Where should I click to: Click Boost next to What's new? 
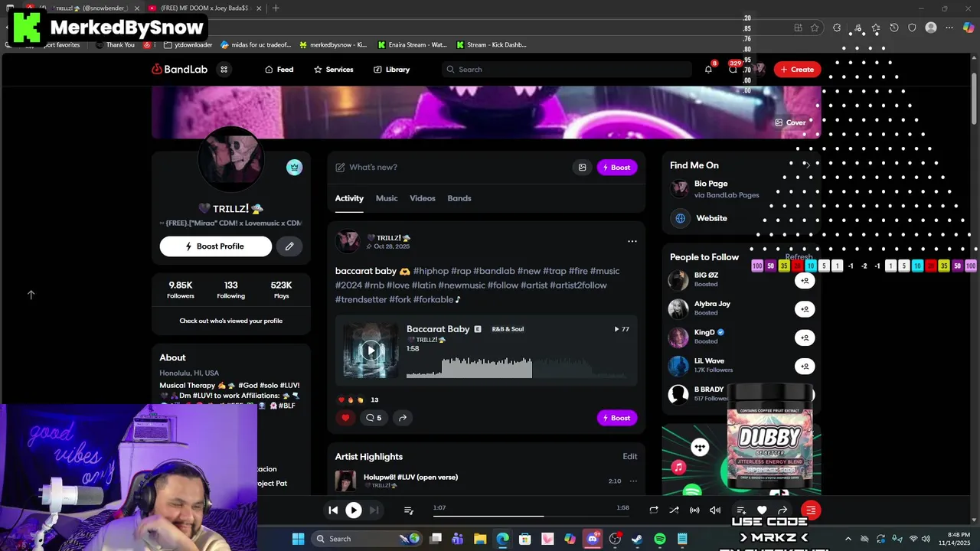tap(617, 168)
